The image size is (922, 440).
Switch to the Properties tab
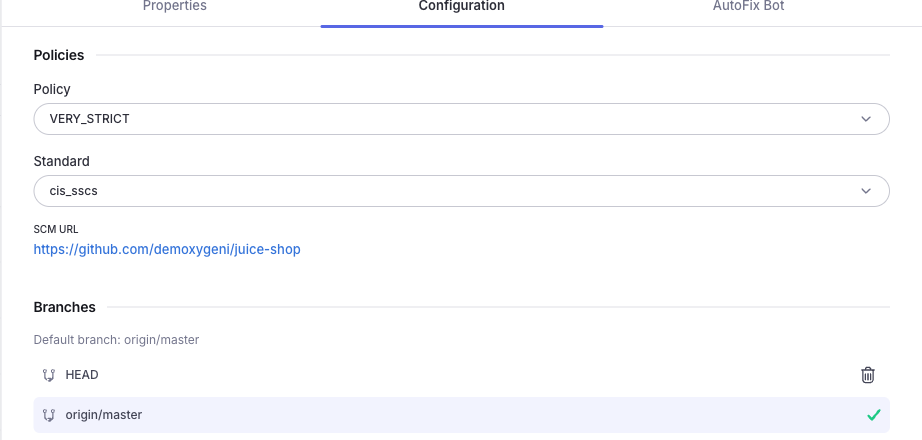175,6
